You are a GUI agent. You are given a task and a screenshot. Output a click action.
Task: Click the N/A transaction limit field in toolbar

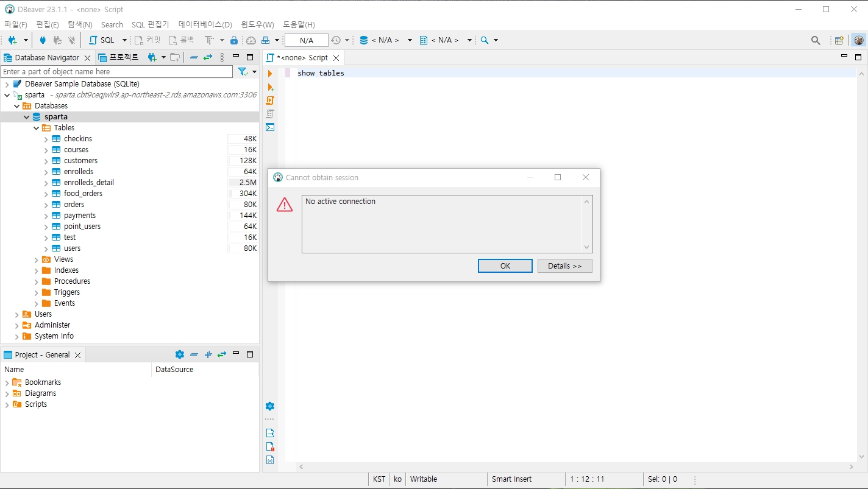pos(307,40)
